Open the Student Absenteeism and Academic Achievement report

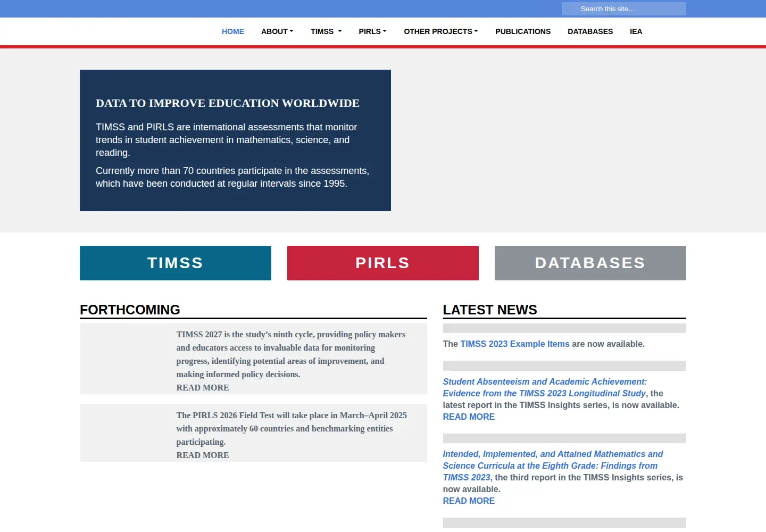coord(545,387)
